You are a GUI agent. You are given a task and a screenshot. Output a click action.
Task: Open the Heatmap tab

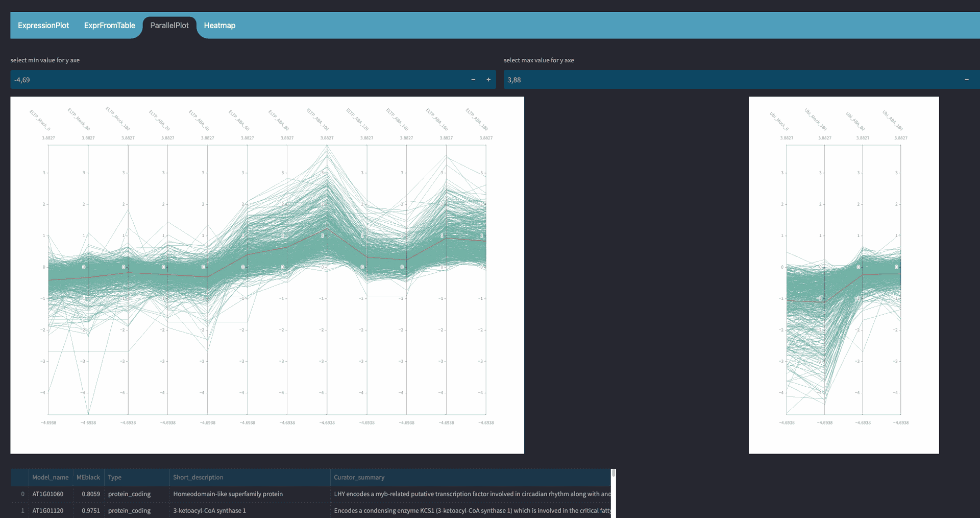click(x=219, y=26)
